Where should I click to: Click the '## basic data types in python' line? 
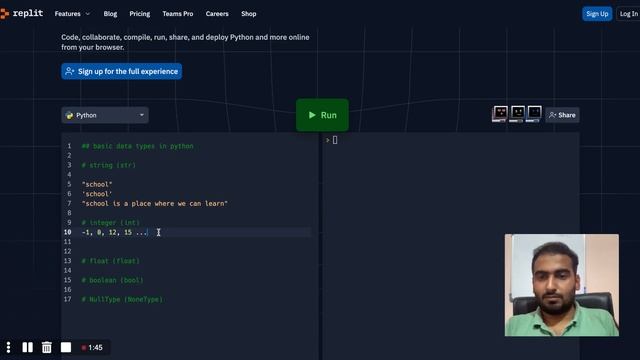138,146
